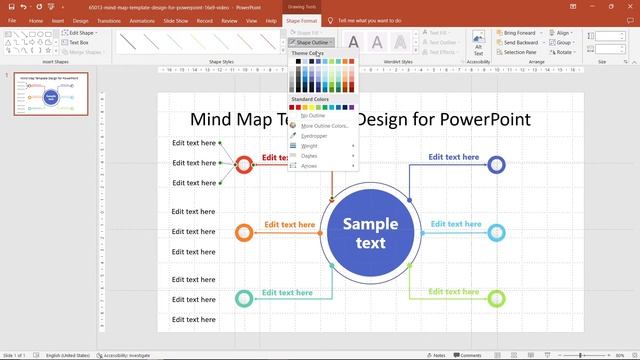Switch to the Design ribbon tab
Viewport: 640px width, 360px height.
(80, 20)
